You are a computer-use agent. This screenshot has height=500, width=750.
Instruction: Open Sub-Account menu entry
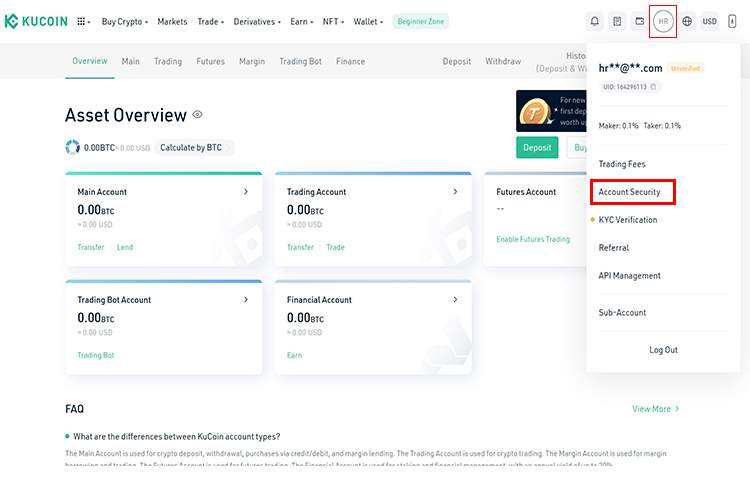(622, 312)
